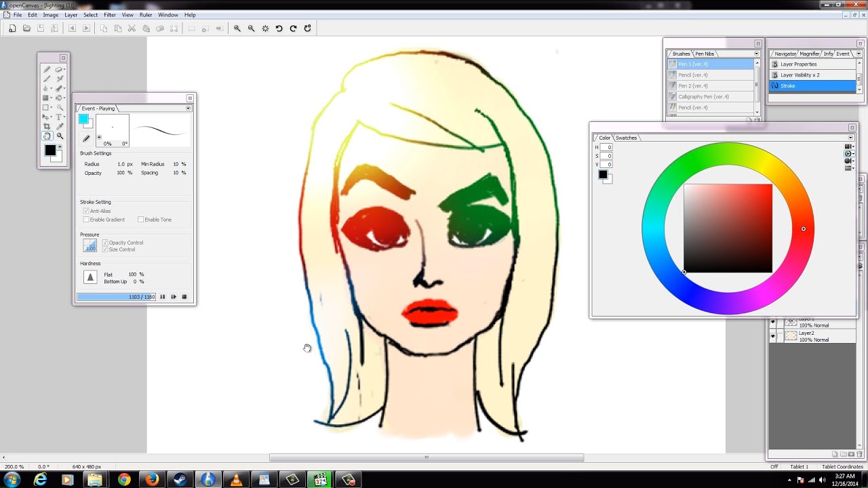The width and height of the screenshot is (868, 488).
Task: Toggle the Layer 1 visibility eye
Action: [x=772, y=322]
